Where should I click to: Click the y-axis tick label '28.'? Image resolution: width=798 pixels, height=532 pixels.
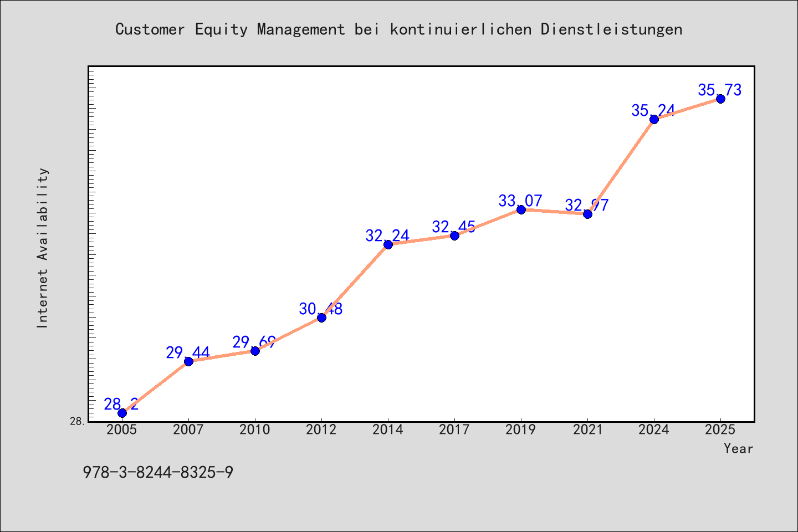(x=78, y=421)
